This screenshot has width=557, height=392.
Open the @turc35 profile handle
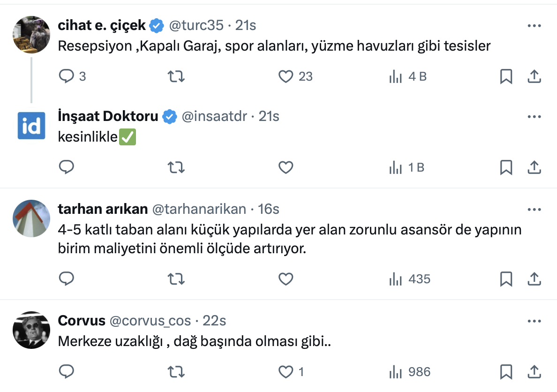(x=195, y=25)
